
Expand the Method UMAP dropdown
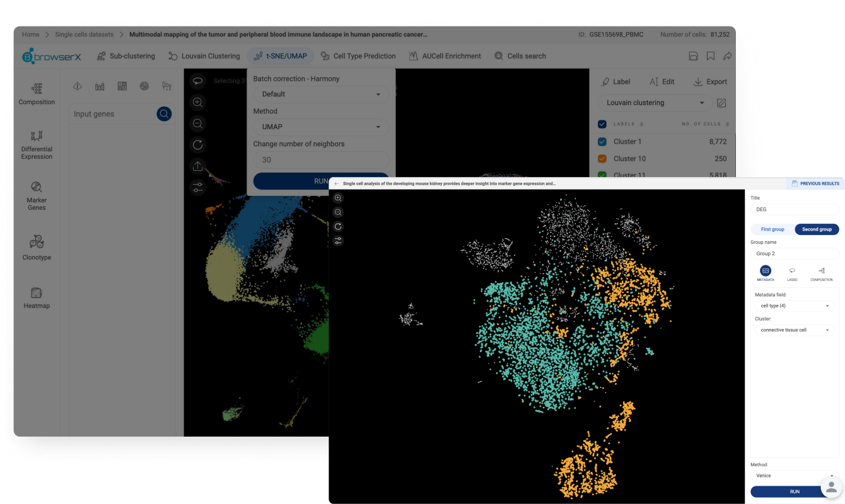(321, 127)
